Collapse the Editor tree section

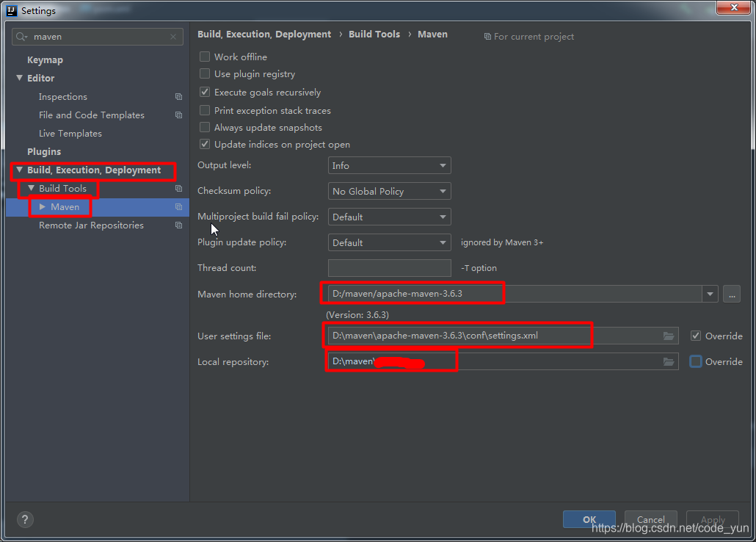(19, 78)
